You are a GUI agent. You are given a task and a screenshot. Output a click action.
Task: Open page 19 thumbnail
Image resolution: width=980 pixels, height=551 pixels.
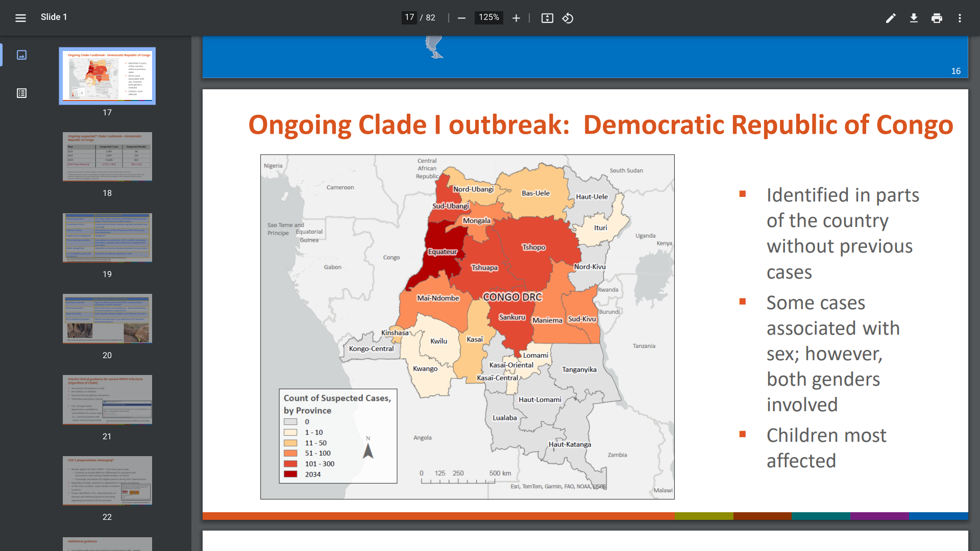[x=107, y=238]
